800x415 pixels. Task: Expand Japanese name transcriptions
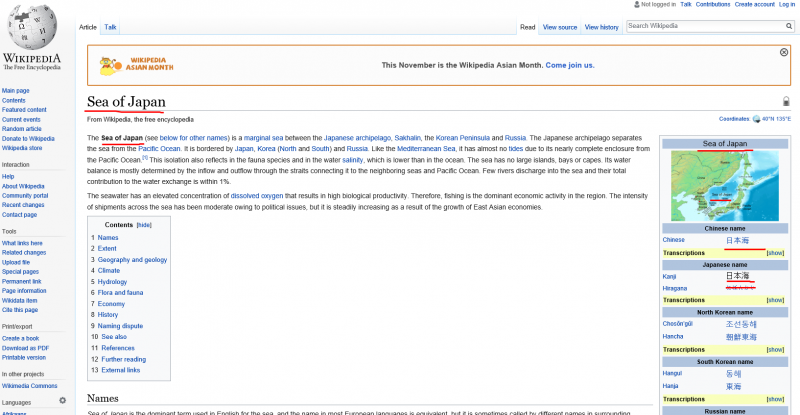tap(775, 300)
